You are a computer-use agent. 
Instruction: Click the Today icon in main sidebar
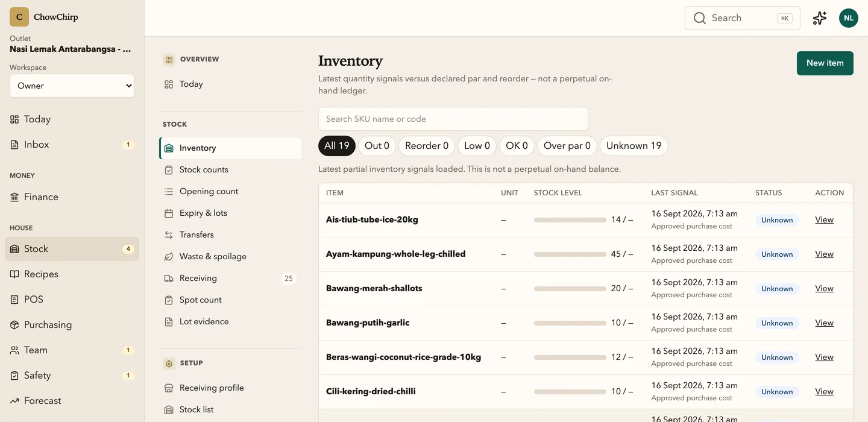tap(14, 119)
